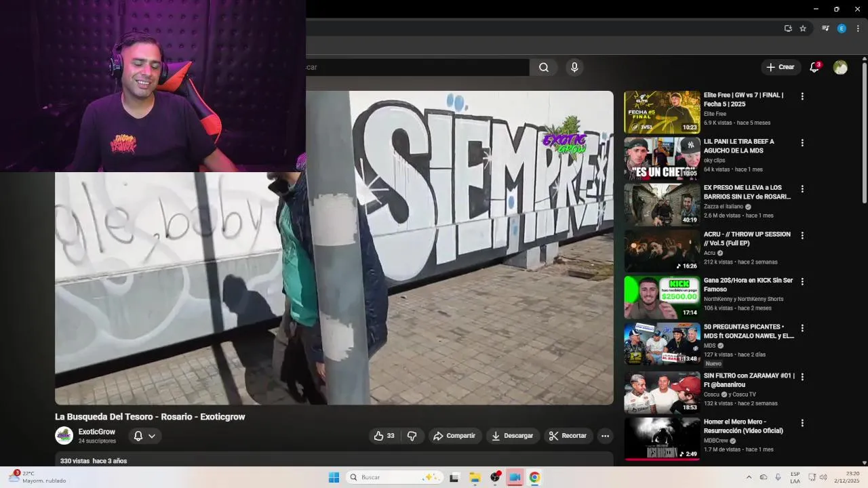Image resolution: width=868 pixels, height=488 pixels.
Task: Open Elite Free GW vs 7 thumbnail
Action: (x=662, y=112)
